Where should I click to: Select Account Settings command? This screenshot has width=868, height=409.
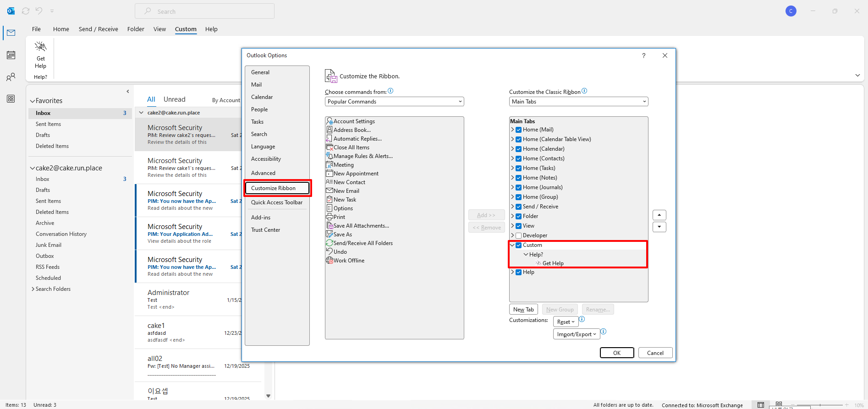(350, 121)
